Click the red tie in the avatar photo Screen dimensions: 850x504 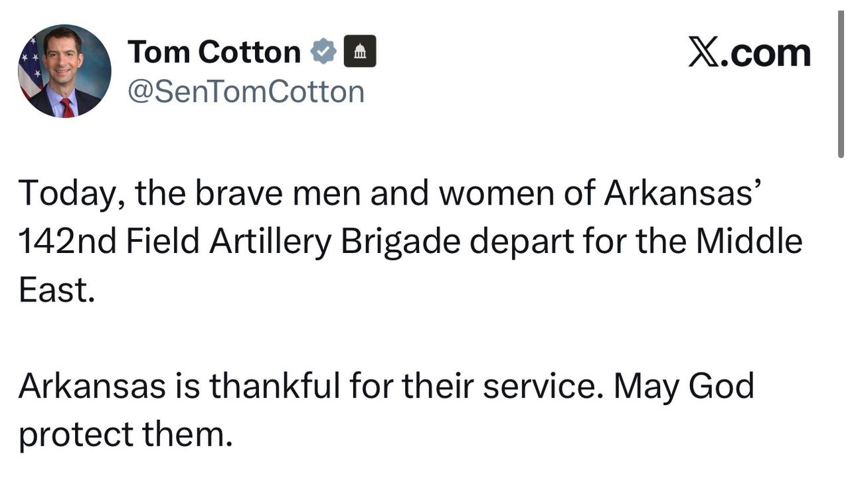coord(67,108)
